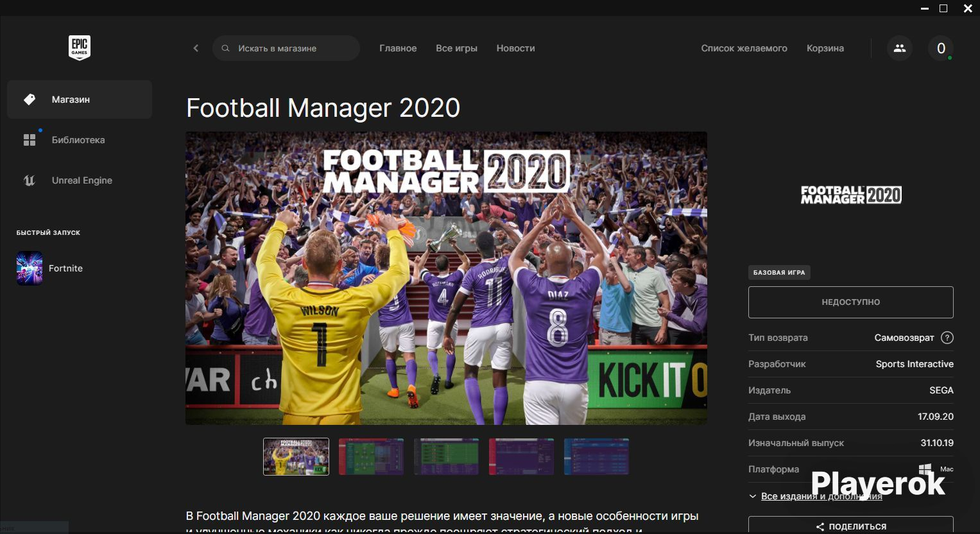Click the Поделиться share button
This screenshot has width=980, height=534.
[x=851, y=525]
